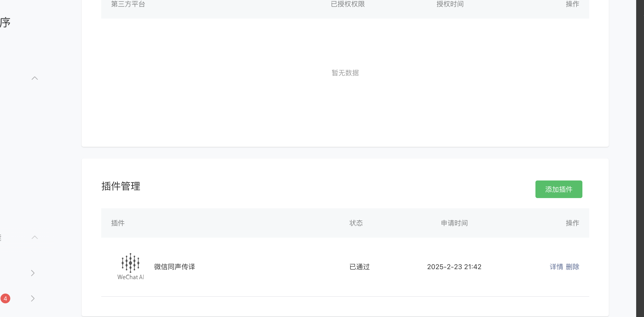Click the 2025-2-23 21:42 application time
Screen dimensions: 644x317
pos(454,266)
